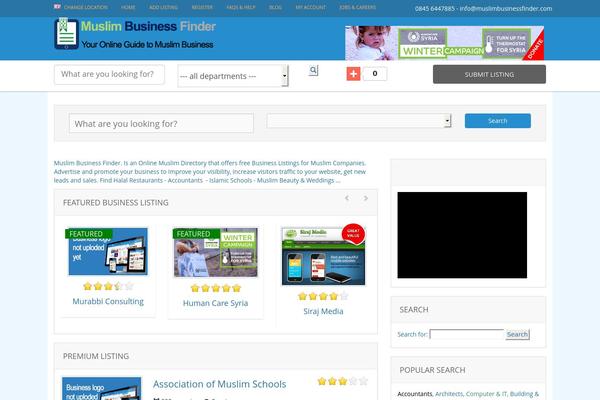Screen dimensions: 600x400
Task: Open Association of Muslim Schools logo thumbnail
Action: pyautogui.click(x=101, y=389)
